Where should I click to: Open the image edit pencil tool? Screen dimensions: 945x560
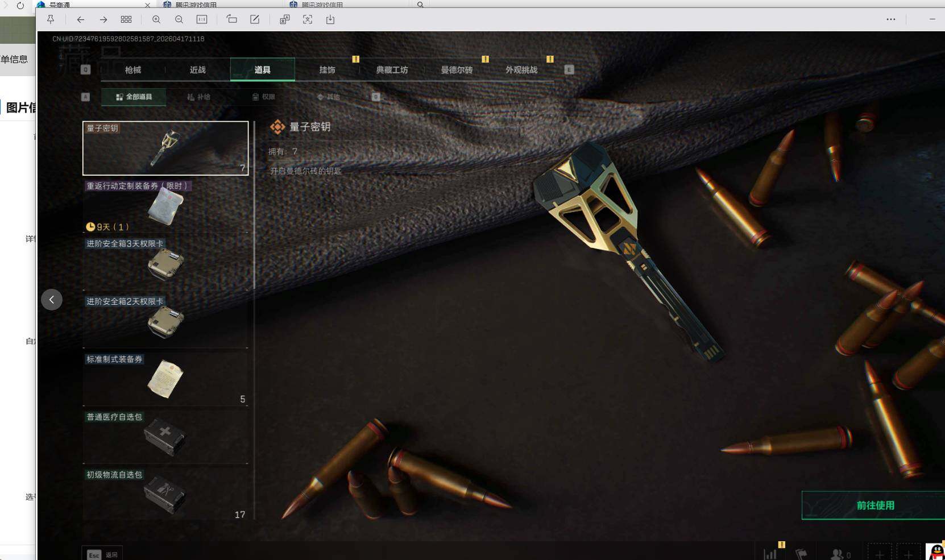click(x=255, y=19)
